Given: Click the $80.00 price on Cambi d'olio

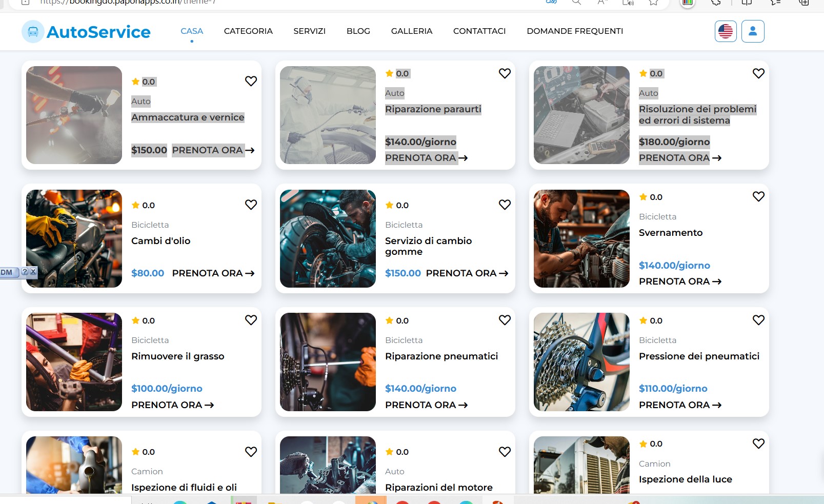Looking at the screenshot, I should pyautogui.click(x=148, y=273).
